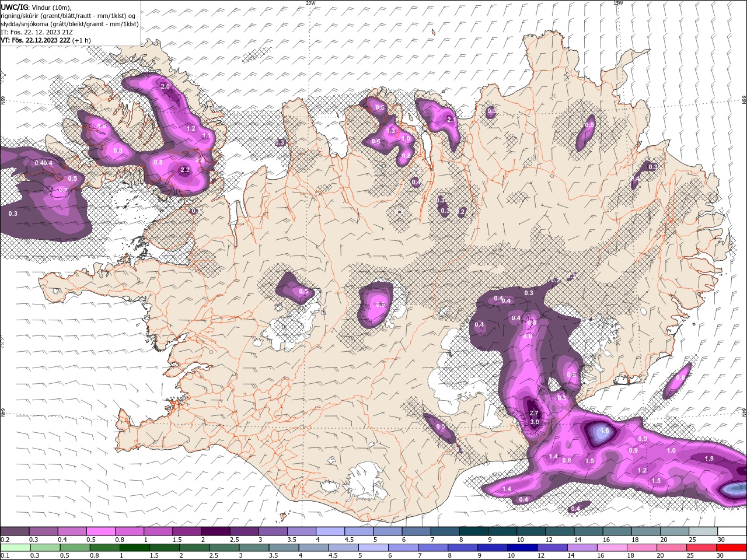This screenshot has width=747, height=560.
Task: Click the VT: Fös. 22.12.2023 22Z (+1 h) line
Action: 46,40
